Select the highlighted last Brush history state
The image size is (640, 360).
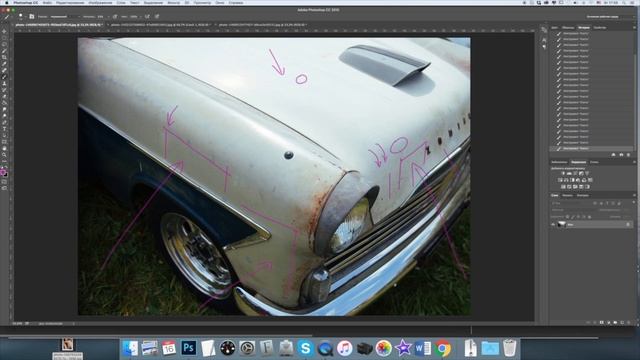[x=592, y=149]
